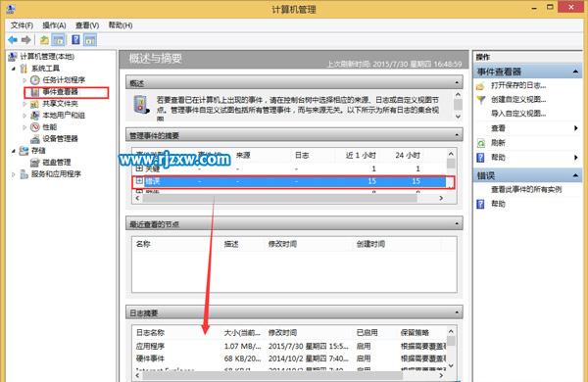Collapse the 概述 section header arrow

pyautogui.click(x=457, y=83)
